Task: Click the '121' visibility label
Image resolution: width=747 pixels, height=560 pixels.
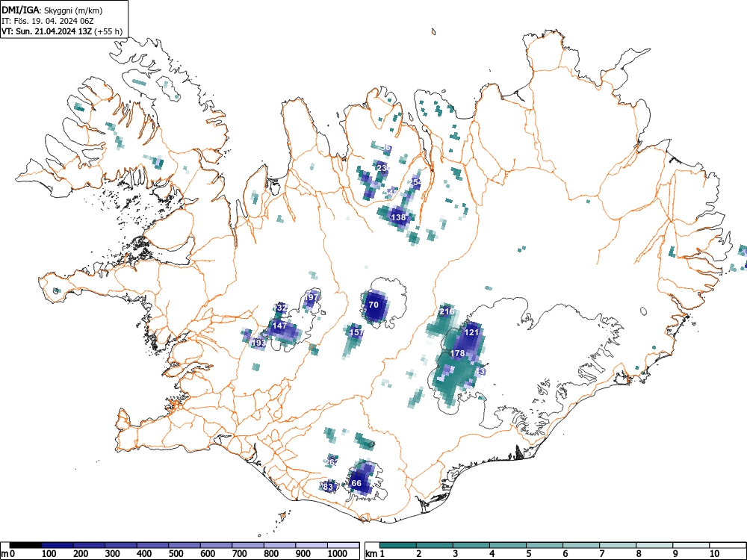Action: pyautogui.click(x=471, y=332)
